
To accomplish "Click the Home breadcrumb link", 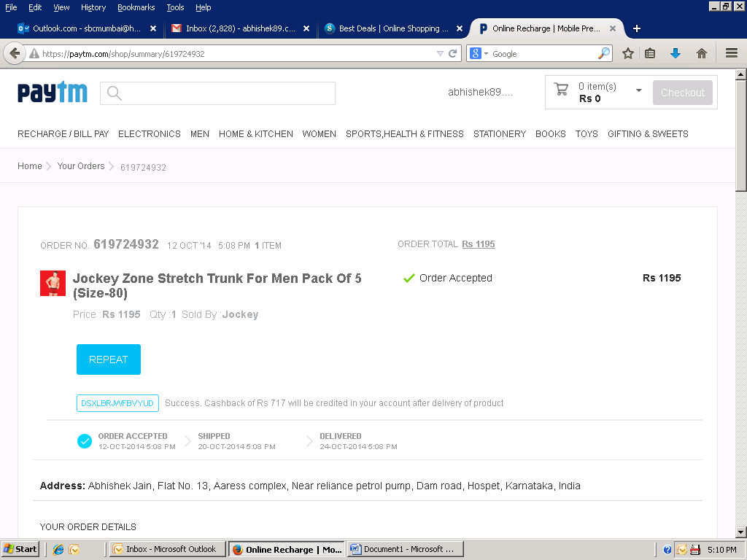I will [29, 166].
